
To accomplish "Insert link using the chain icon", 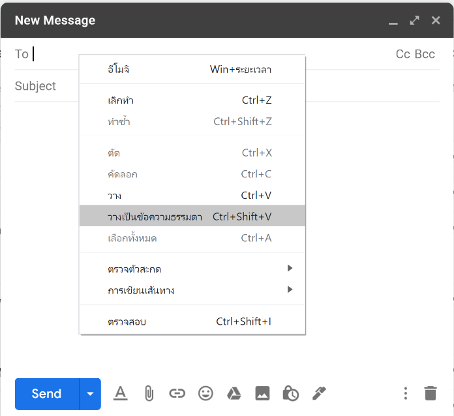I will tap(177, 394).
